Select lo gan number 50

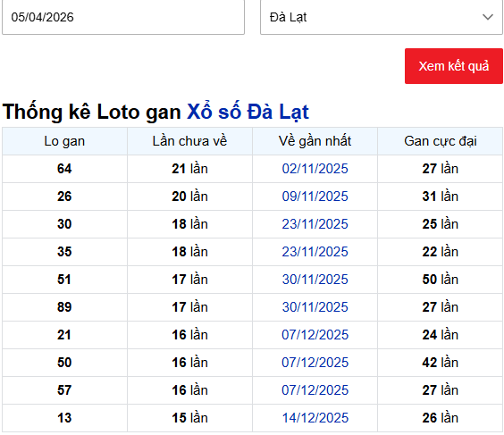[64, 363]
